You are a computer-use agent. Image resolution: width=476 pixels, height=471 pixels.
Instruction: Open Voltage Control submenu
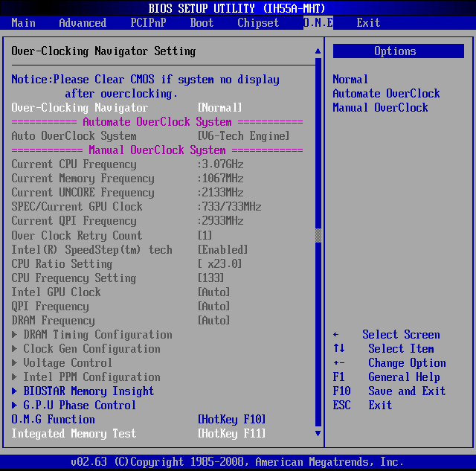[x=68, y=363]
